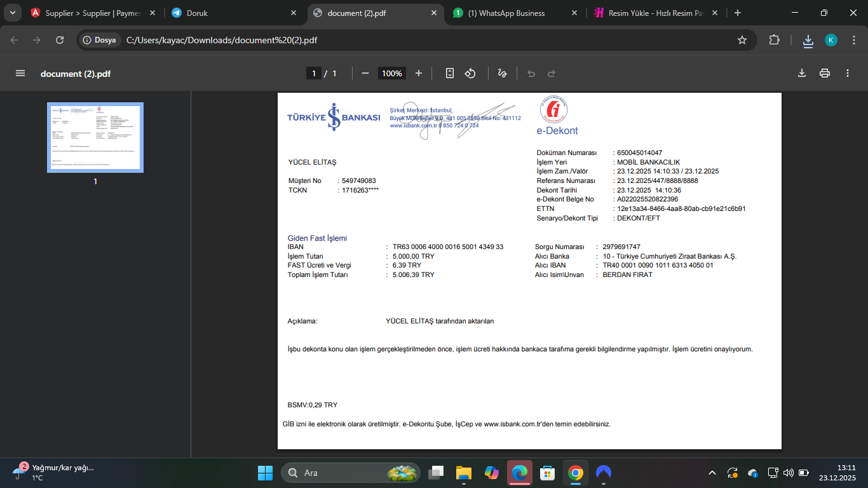Open Task View on the taskbar
Viewport: 868px width, 488px height.
(436, 473)
